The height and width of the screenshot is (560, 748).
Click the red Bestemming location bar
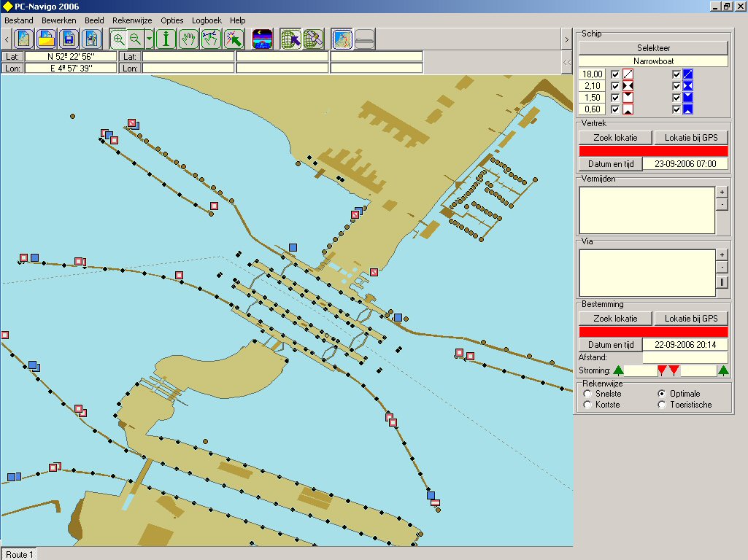click(653, 332)
